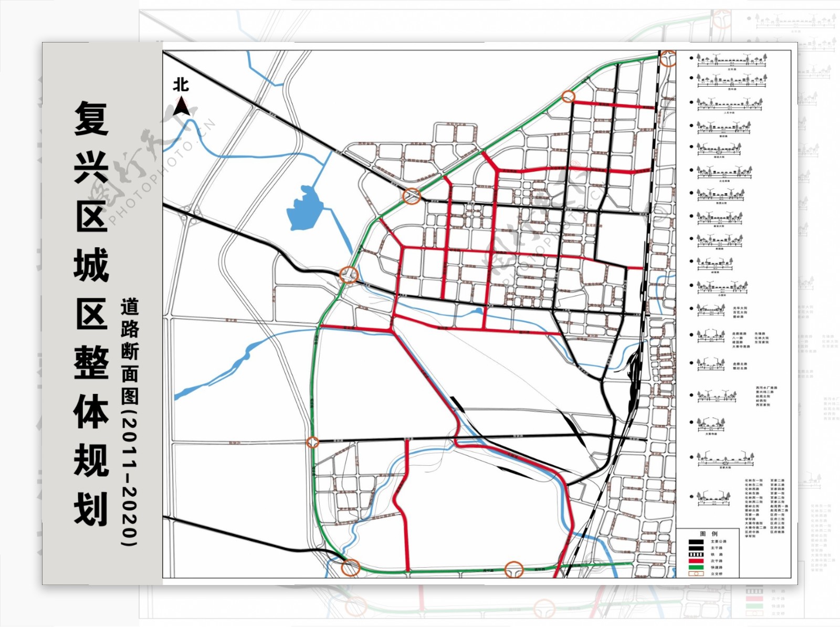Select the subtitle 道路断面图(2011-2020)
This screenshot has height=627, width=840.
(x=130, y=422)
